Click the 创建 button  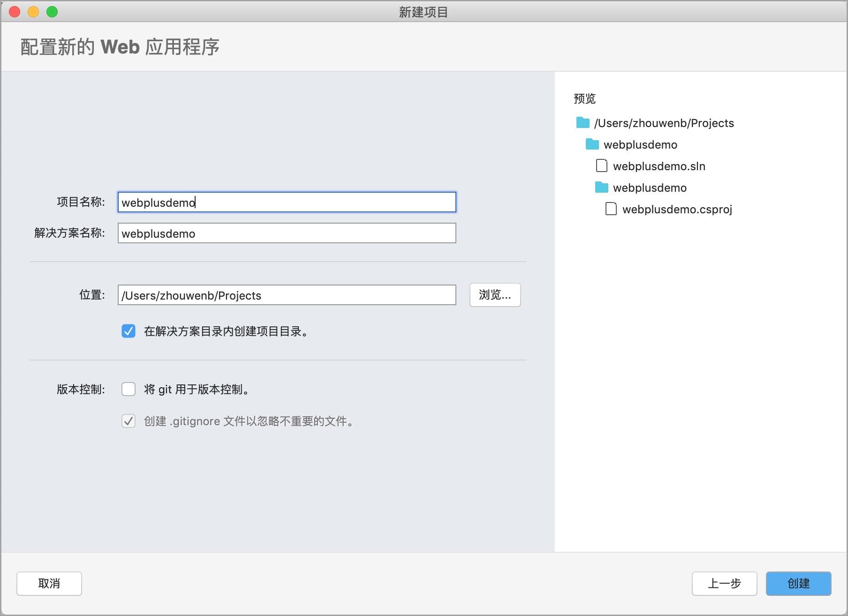point(798,583)
